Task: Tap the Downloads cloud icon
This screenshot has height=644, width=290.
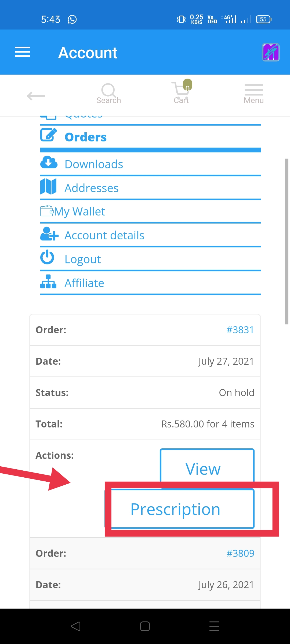Action: tap(49, 162)
